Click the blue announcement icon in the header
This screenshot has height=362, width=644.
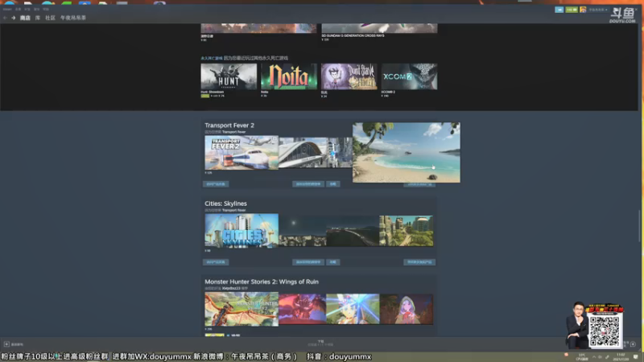pos(559,10)
